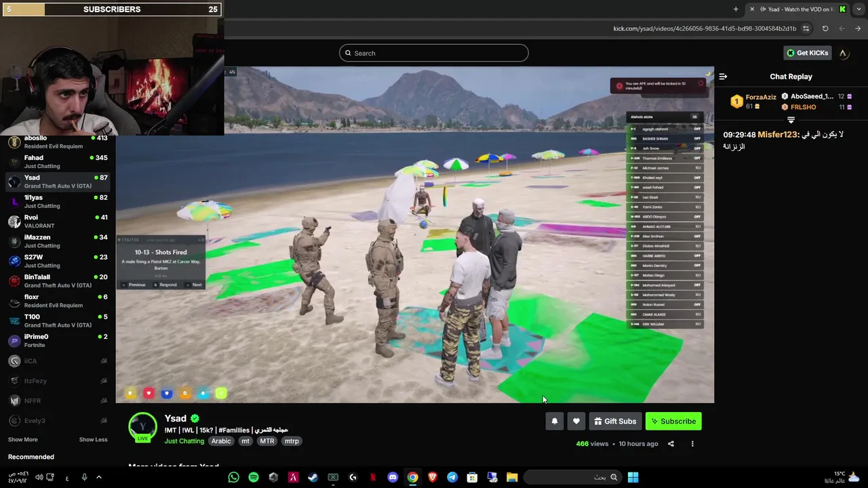Click Ysad's live channel avatar

tap(143, 427)
